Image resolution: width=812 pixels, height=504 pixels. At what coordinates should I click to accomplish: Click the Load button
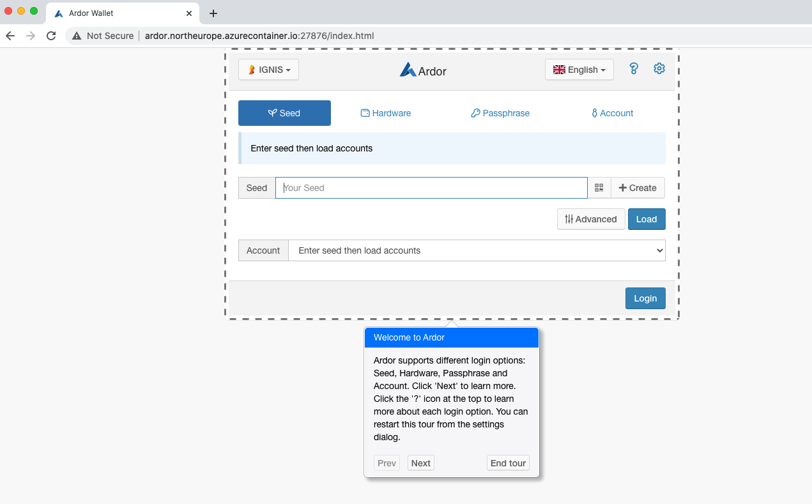point(646,218)
